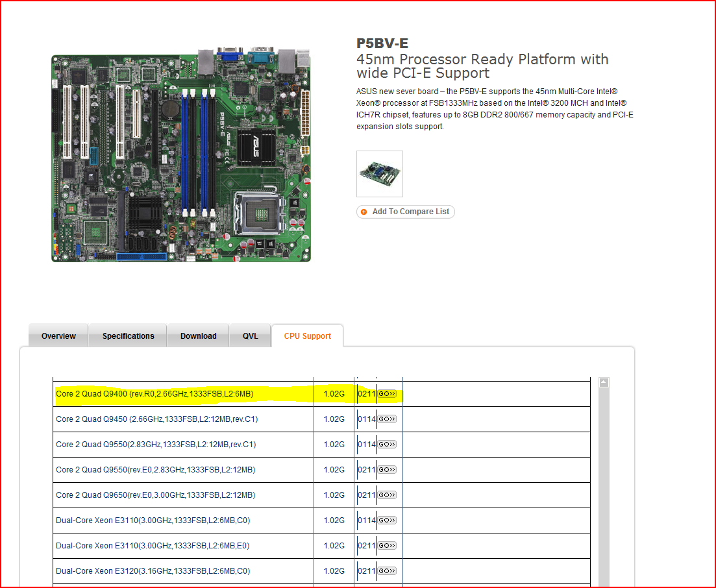This screenshot has height=588, width=716.
Task: Click the large P5BV-E motherboard image
Action: [x=181, y=154]
